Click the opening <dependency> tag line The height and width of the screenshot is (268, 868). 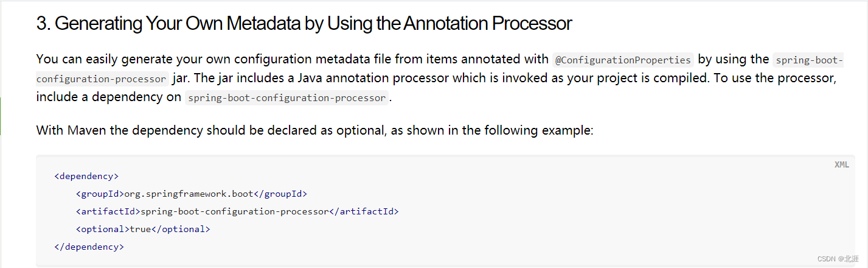tap(86, 176)
